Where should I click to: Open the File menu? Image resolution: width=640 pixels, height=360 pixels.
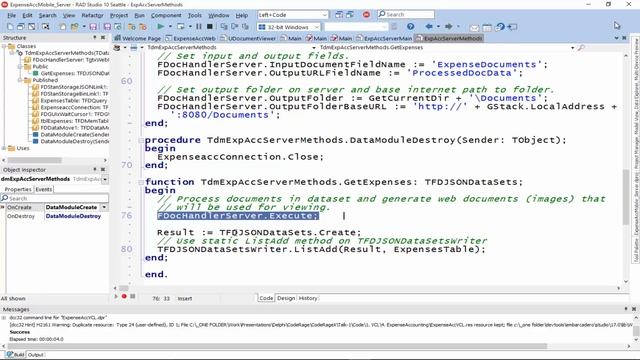tap(11, 15)
